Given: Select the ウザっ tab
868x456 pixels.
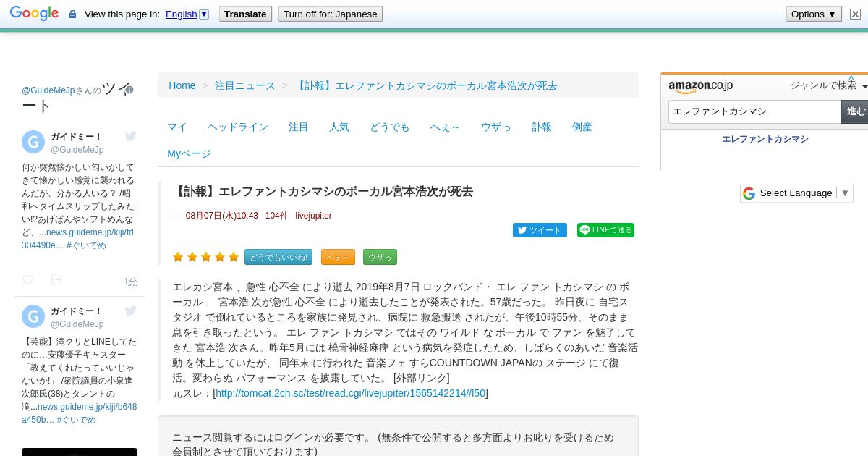Looking at the screenshot, I should click(x=496, y=127).
